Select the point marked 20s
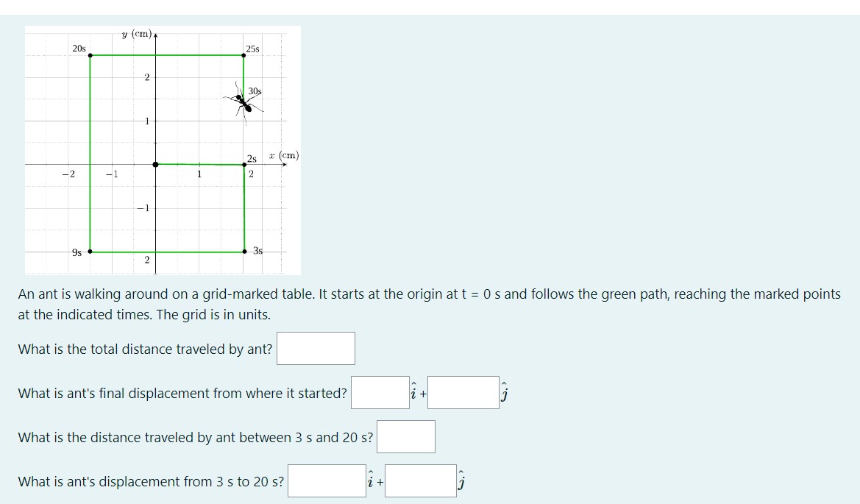This screenshot has width=860, height=504. (90, 55)
